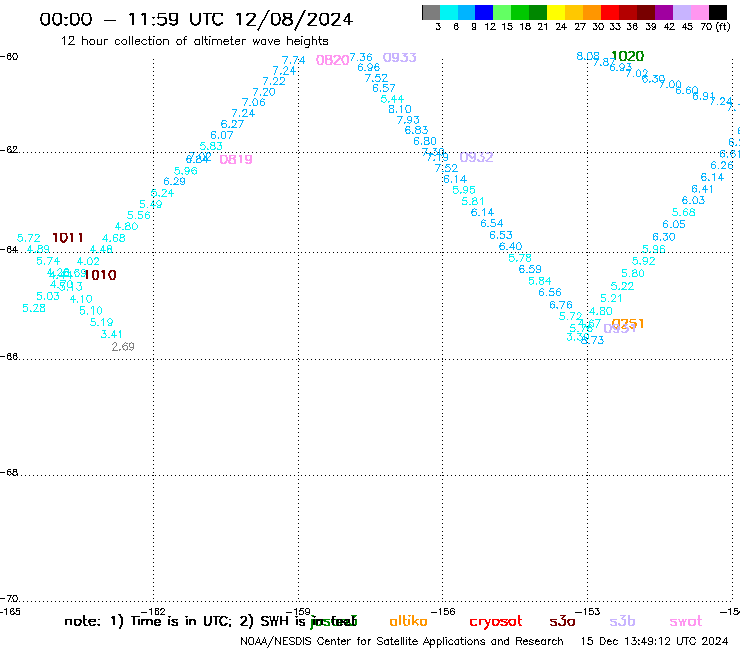Select the 's3a' satellite legend label
This screenshot has width=740, height=650.
pos(562,621)
